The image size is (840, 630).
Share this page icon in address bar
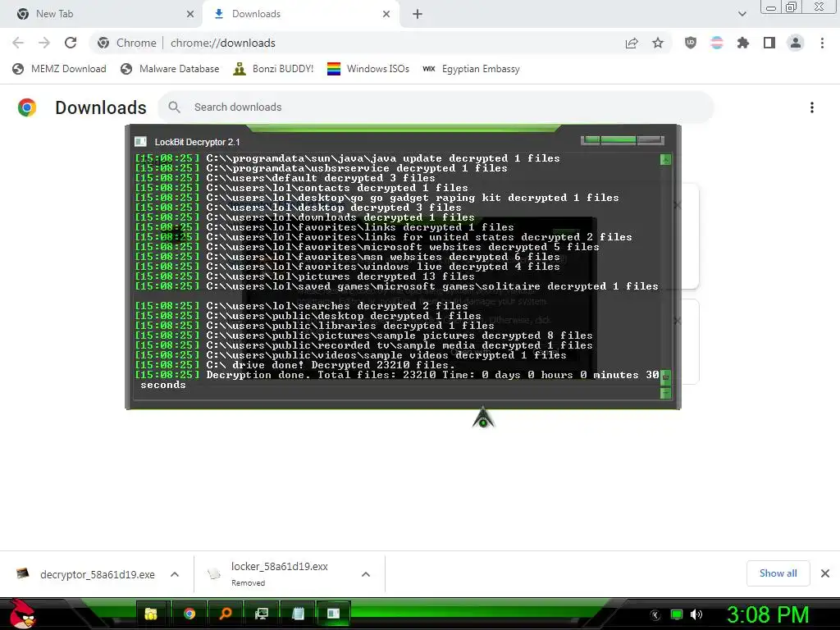tap(632, 43)
